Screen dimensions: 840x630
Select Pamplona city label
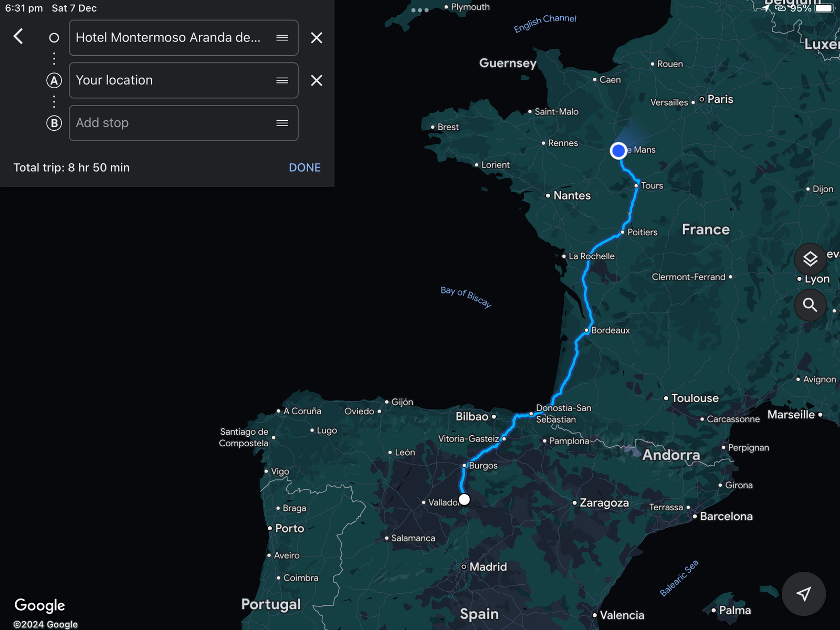pyautogui.click(x=569, y=441)
